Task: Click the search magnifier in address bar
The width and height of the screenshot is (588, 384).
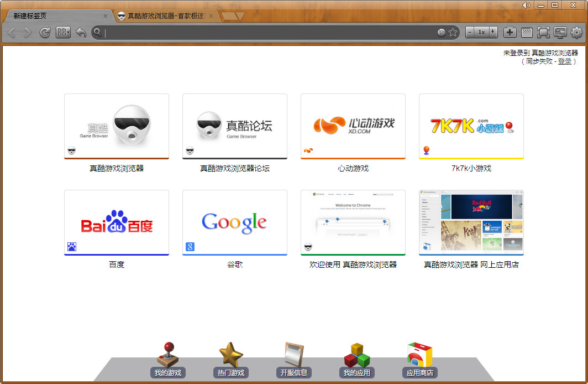Action: (x=97, y=33)
